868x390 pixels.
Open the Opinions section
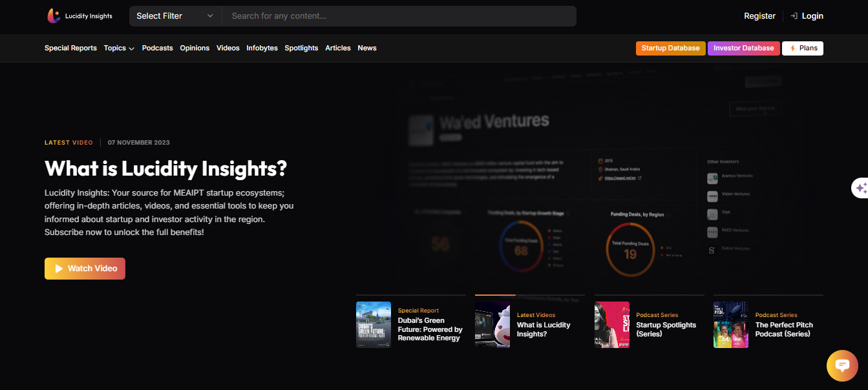click(195, 48)
